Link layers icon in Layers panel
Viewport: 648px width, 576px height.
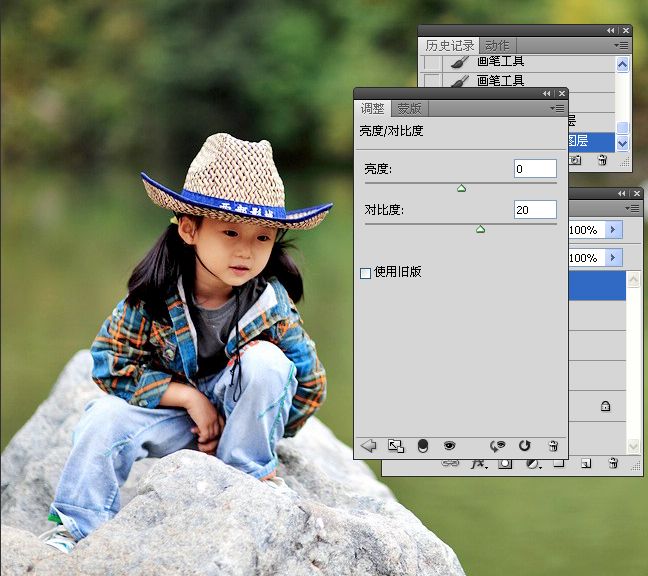(450, 464)
